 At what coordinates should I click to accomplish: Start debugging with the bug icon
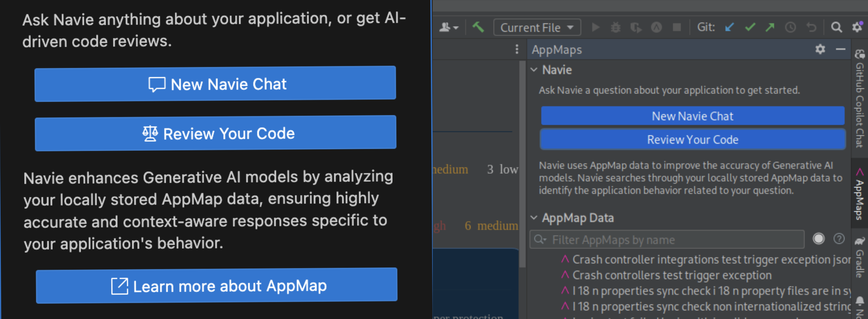click(x=616, y=27)
